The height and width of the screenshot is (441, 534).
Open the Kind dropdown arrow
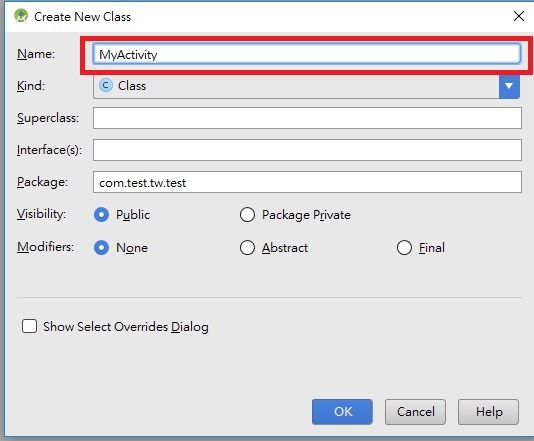point(509,86)
